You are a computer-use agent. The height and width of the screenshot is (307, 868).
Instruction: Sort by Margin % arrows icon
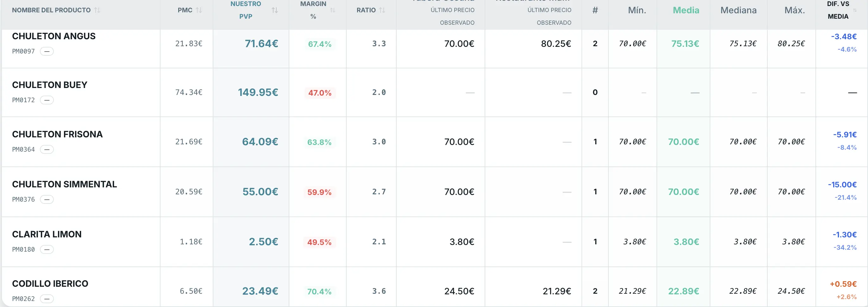(333, 10)
